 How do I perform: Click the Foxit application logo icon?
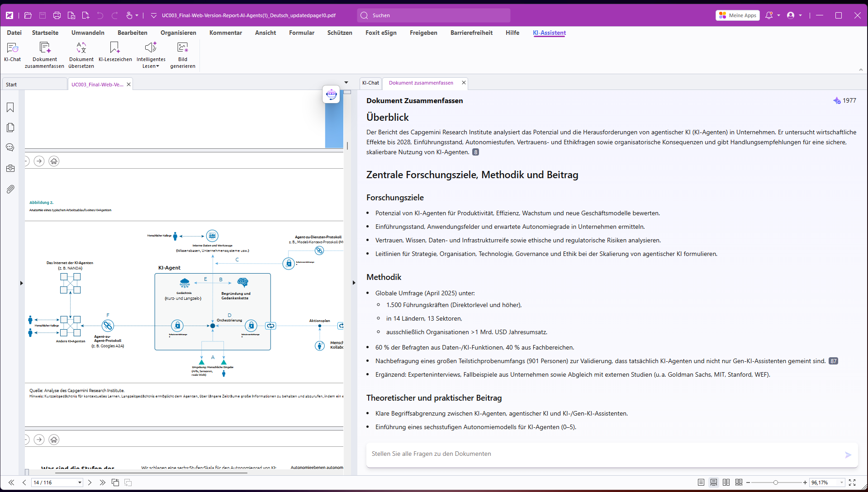click(9, 15)
